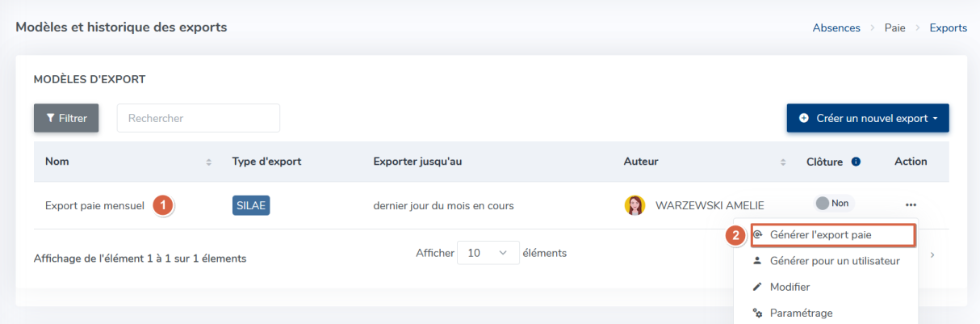Open the three-dots action menu

(911, 205)
